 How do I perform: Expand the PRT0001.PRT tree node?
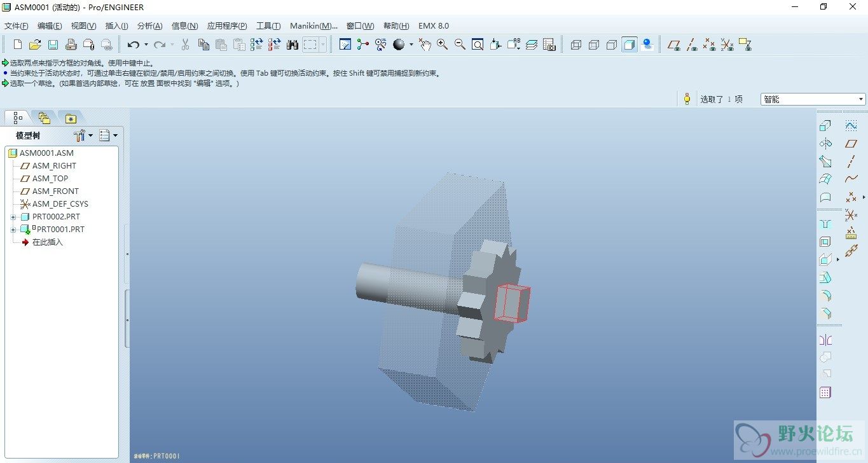(x=13, y=230)
